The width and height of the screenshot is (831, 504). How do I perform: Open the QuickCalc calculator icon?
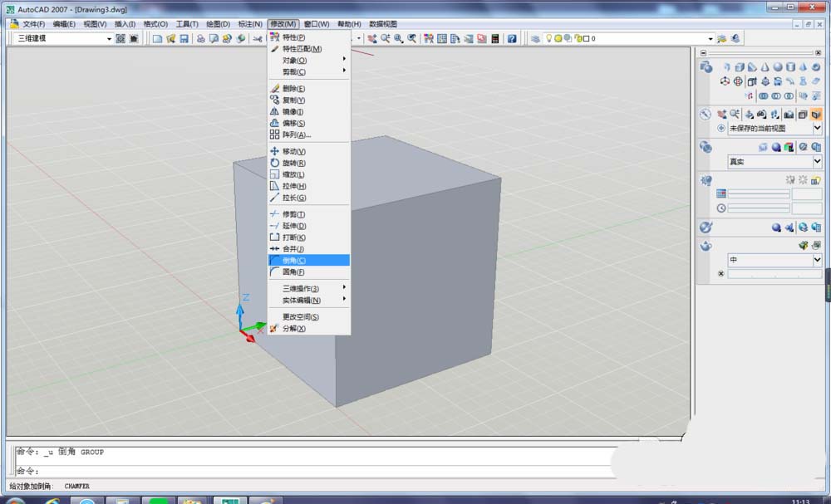(x=495, y=39)
